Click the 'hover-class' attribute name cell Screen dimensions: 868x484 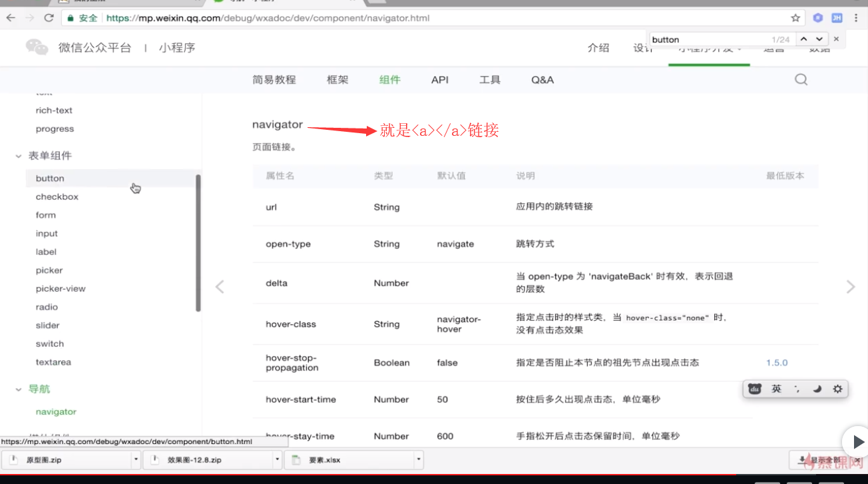(291, 324)
